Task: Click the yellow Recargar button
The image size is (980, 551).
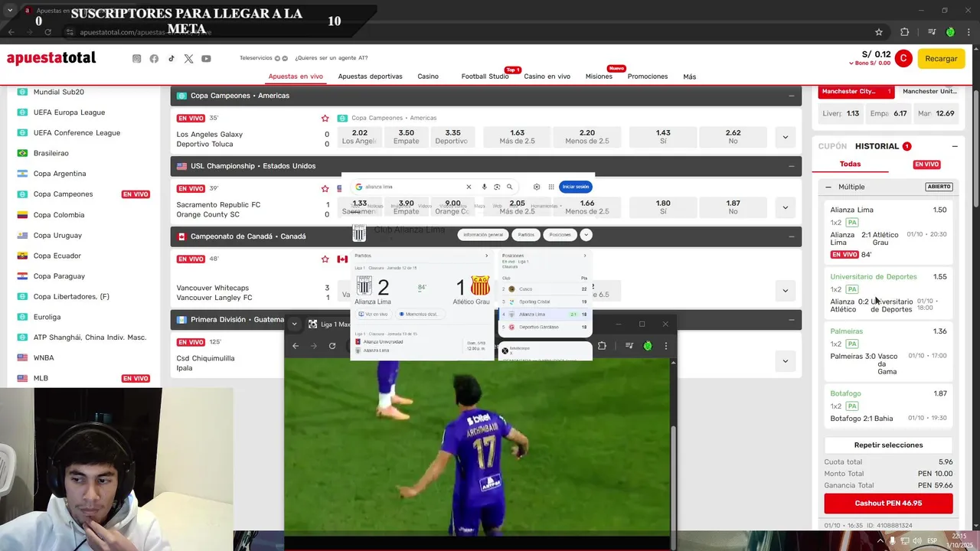Action: (x=941, y=58)
